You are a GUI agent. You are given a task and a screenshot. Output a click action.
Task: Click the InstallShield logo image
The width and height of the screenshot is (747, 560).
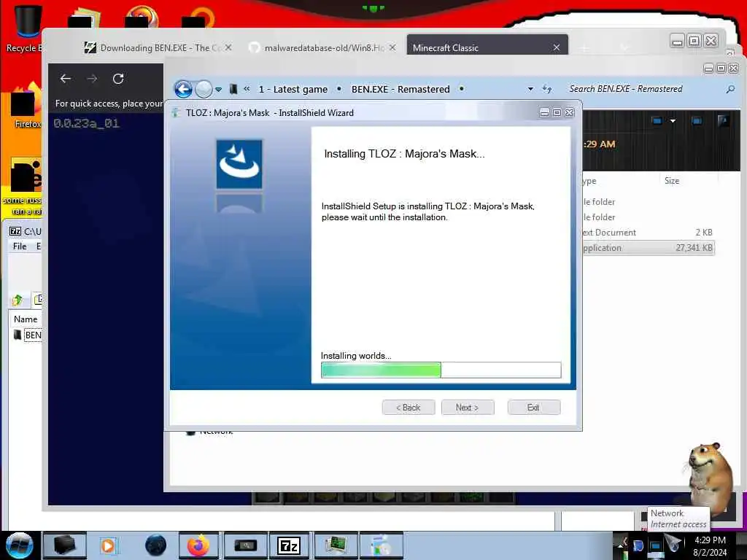(239, 164)
